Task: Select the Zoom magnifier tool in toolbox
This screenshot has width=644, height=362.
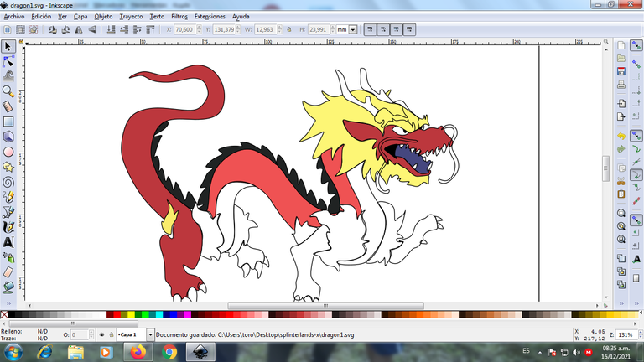Action: [x=8, y=91]
